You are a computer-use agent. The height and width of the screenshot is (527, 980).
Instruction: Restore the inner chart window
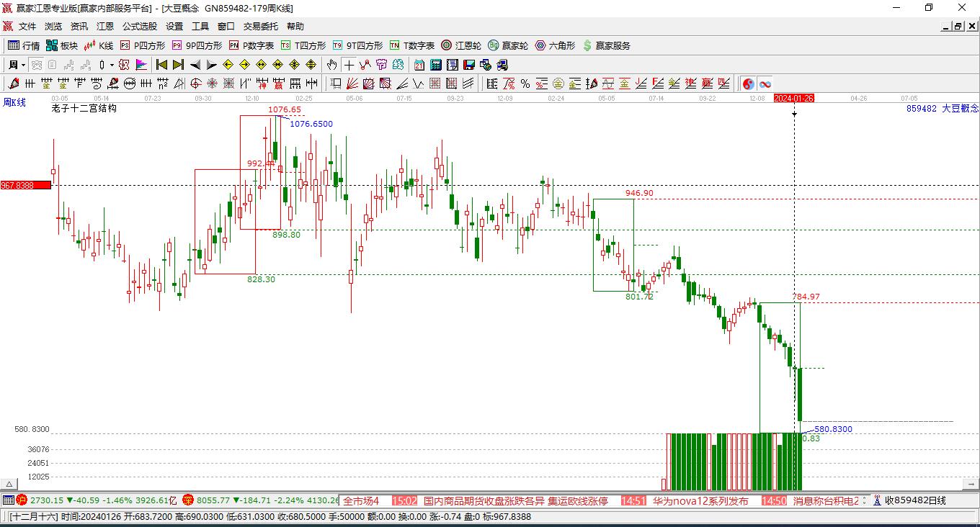pyautogui.click(x=958, y=27)
